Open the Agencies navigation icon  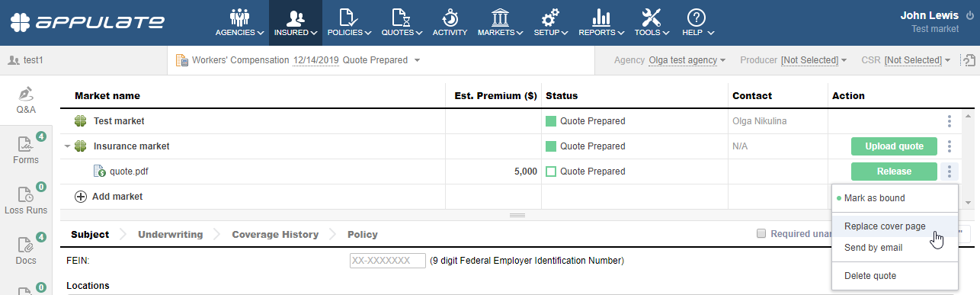pos(239,18)
